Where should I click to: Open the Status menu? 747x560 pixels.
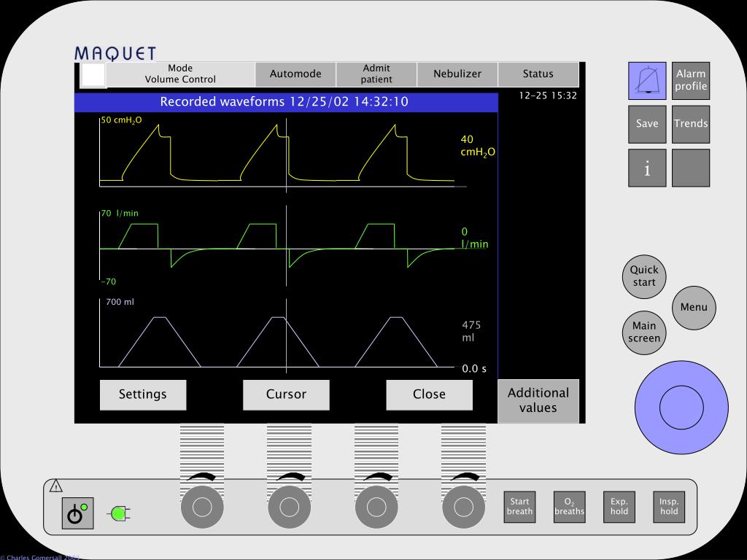[538, 74]
